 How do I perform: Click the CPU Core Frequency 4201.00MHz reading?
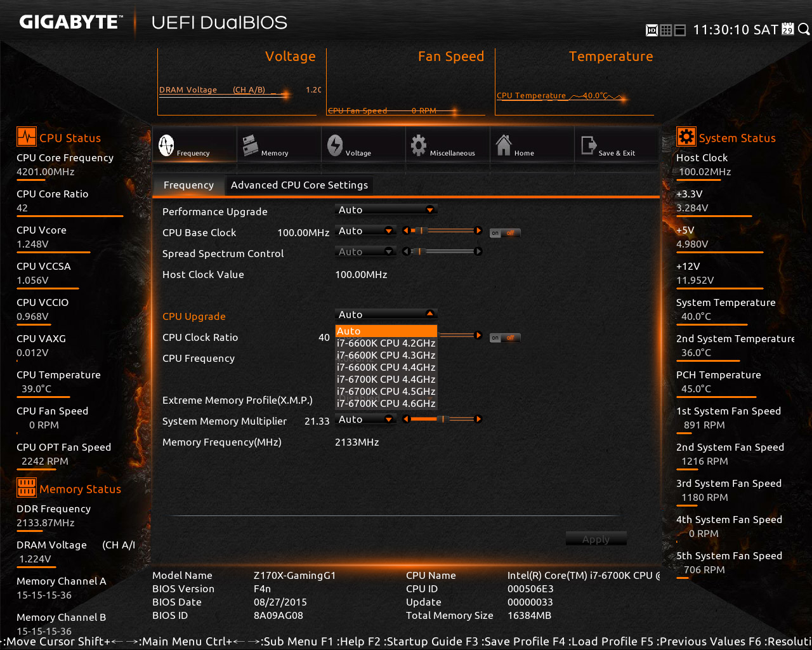click(x=46, y=171)
